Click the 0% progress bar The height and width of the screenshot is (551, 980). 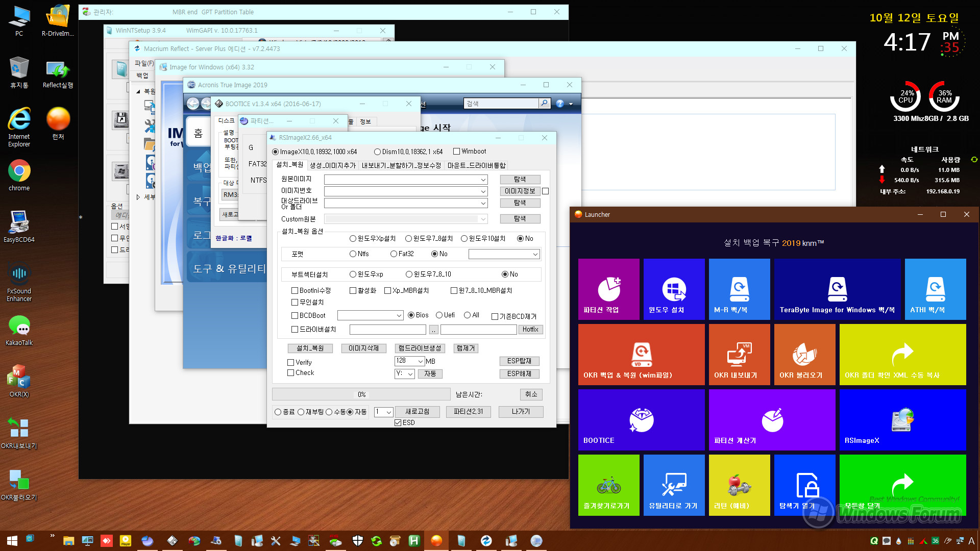coord(361,394)
